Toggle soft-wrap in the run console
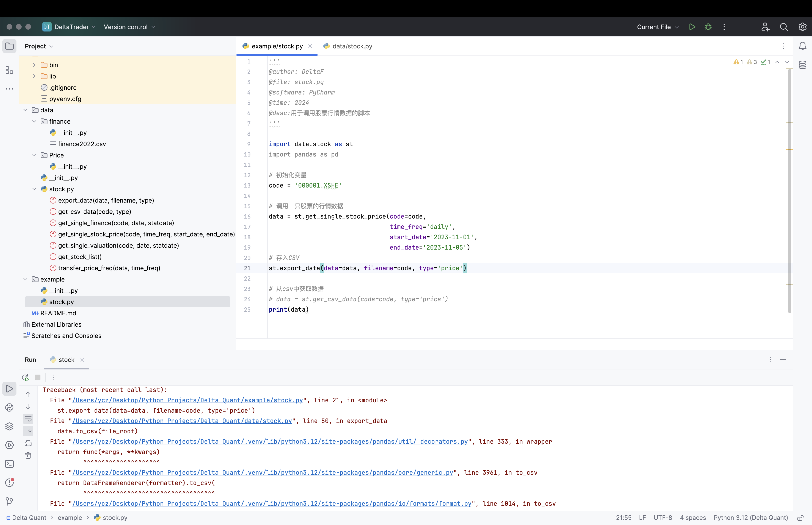The height and width of the screenshot is (525, 812). point(28,419)
